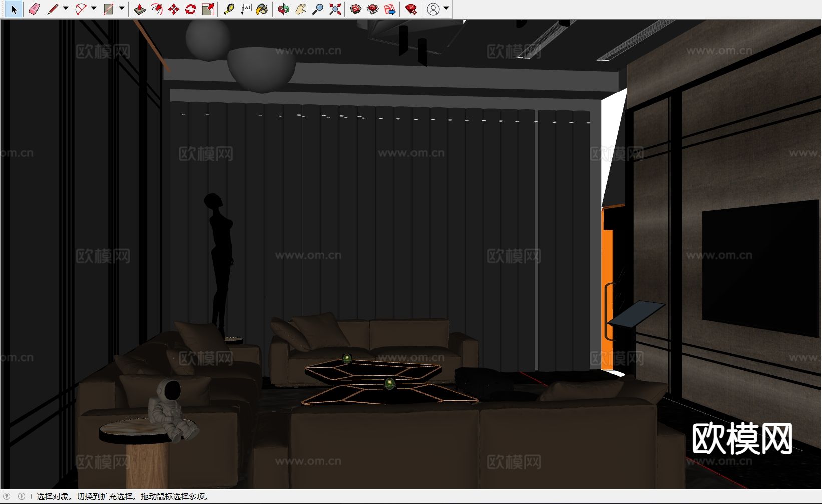This screenshot has height=504, width=822.
Task: Activate the Push/Pull tool
Action: [x=140, y=9]
